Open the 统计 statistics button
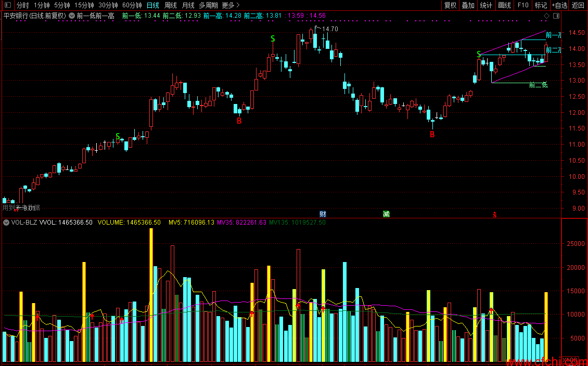Viewport: 588px width, 366px height. 486,5
